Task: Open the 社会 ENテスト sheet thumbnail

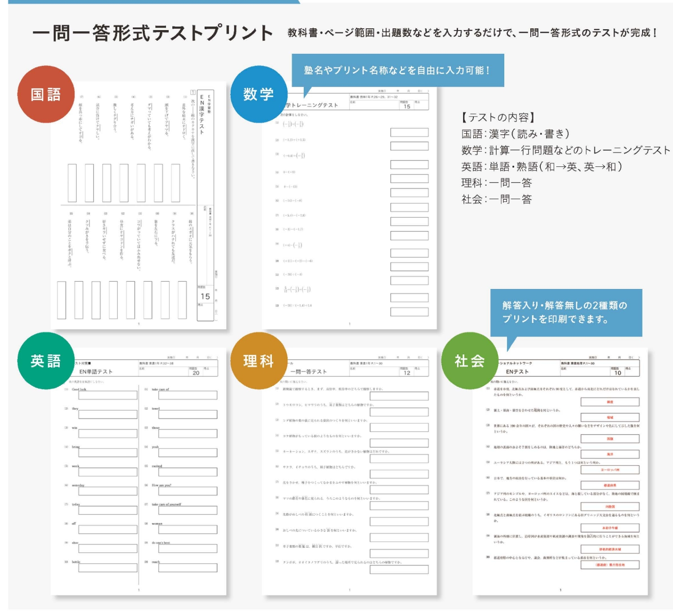Action: pyautogui.click(x=560, y=472)
